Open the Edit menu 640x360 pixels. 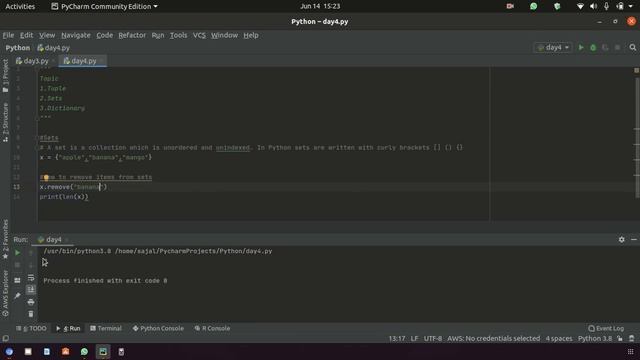click(27, 36)
